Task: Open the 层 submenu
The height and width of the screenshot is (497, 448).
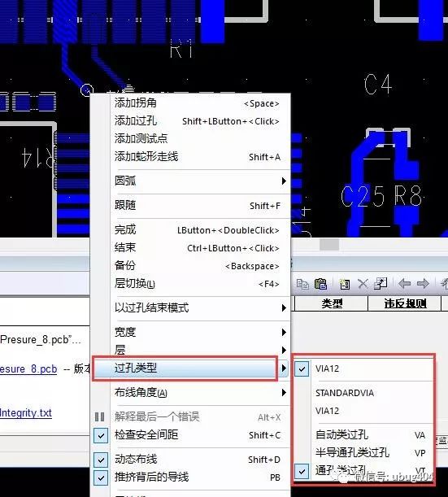Action: coord(200,350)
